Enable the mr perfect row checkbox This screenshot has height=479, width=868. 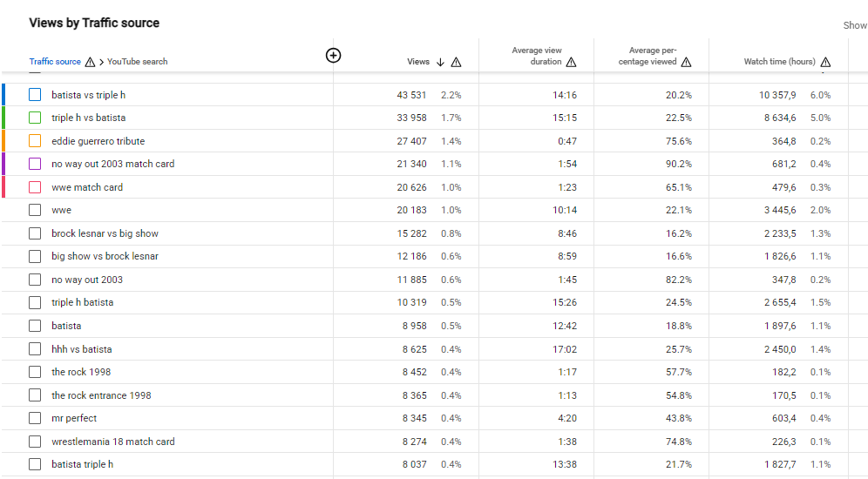tap(35, 418)
